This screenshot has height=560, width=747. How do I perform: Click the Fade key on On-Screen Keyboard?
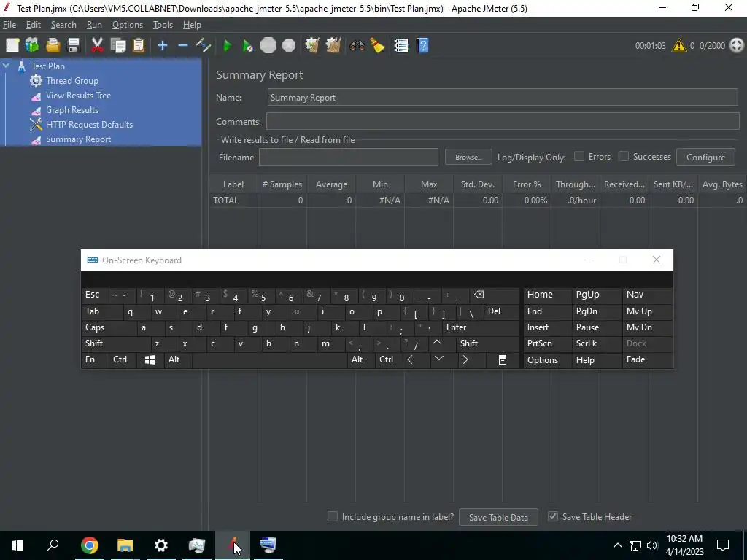point(648,360)
